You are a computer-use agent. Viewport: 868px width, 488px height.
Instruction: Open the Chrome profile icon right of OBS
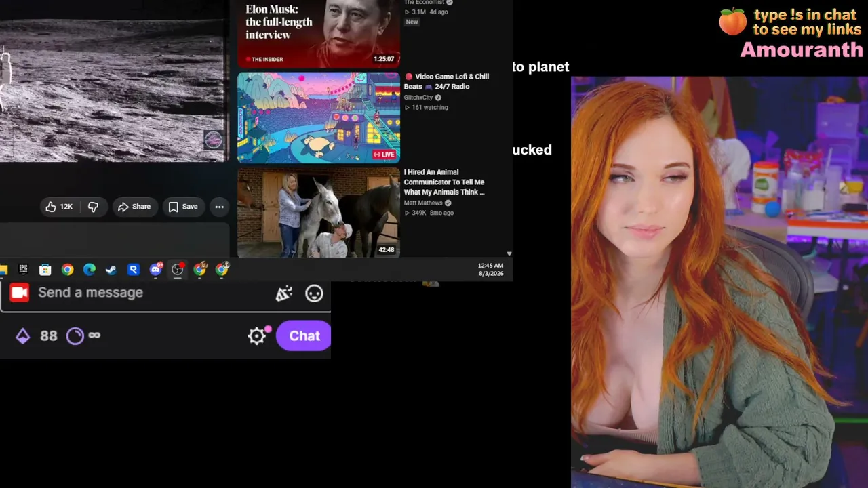[x=199, y=270]
